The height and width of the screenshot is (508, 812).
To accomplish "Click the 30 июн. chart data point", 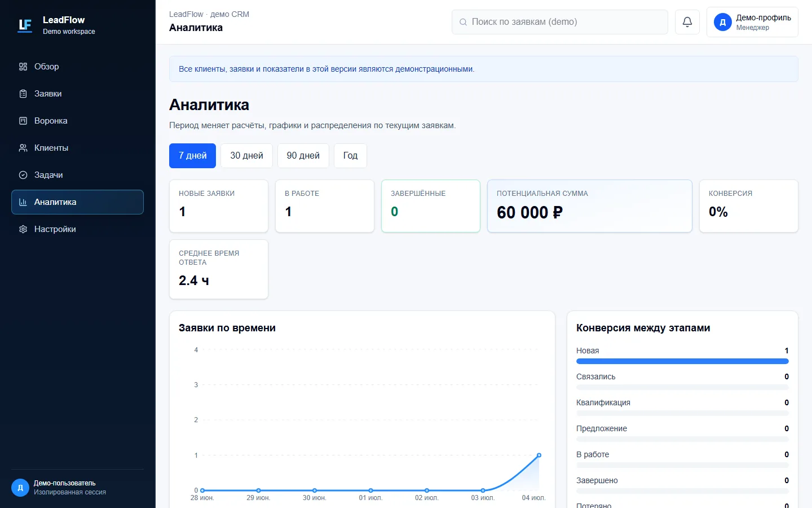I will point(315,491).
